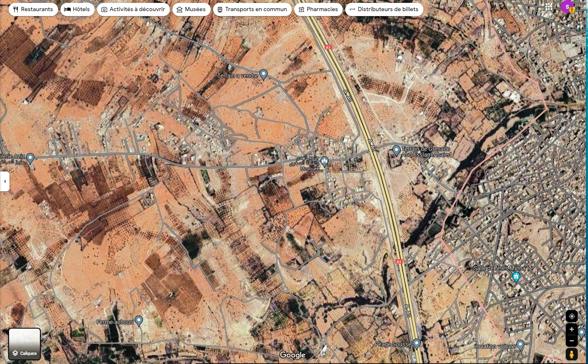Show Distributeurs de billets nearby
Viewport: 588px width, 364px height.
(x=384, y=9)
